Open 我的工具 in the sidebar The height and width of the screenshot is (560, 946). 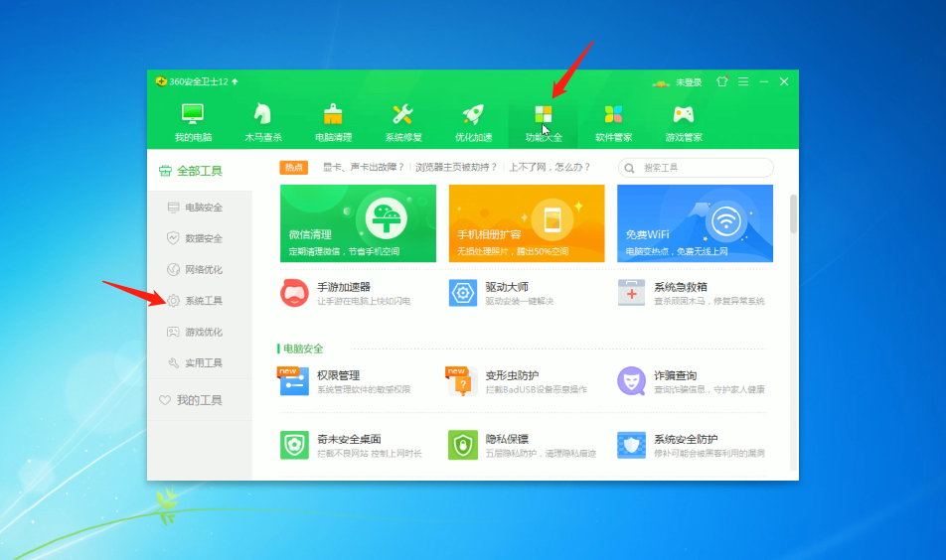coord(200,400)
